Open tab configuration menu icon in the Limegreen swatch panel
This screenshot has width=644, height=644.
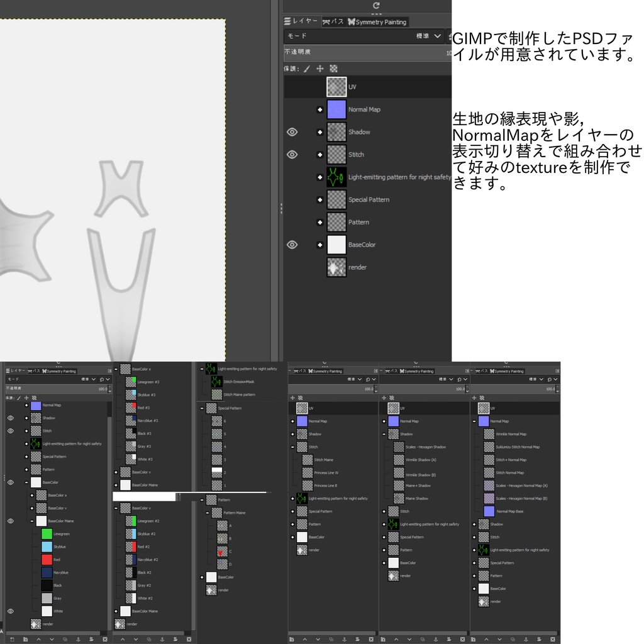(x=109, y=371)
